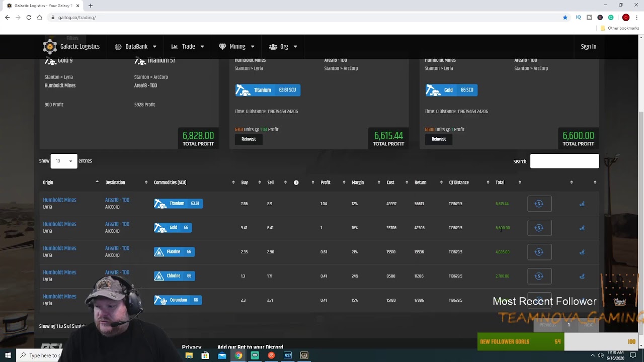Click Reinvest button on Titanium card
This screenshot has width=644, height=362.
coord(249,139)
